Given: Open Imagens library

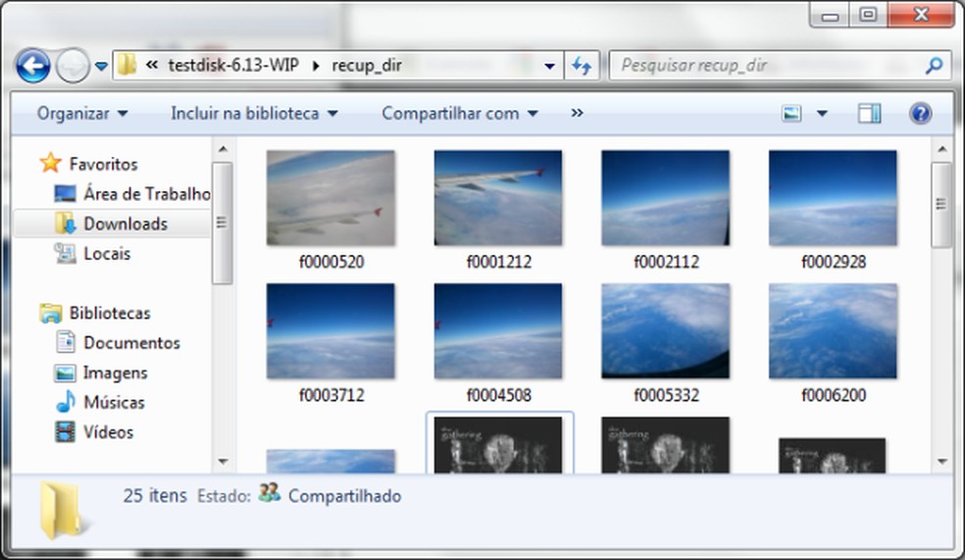Looking at the screenshot, I should (x=115, y=373).
